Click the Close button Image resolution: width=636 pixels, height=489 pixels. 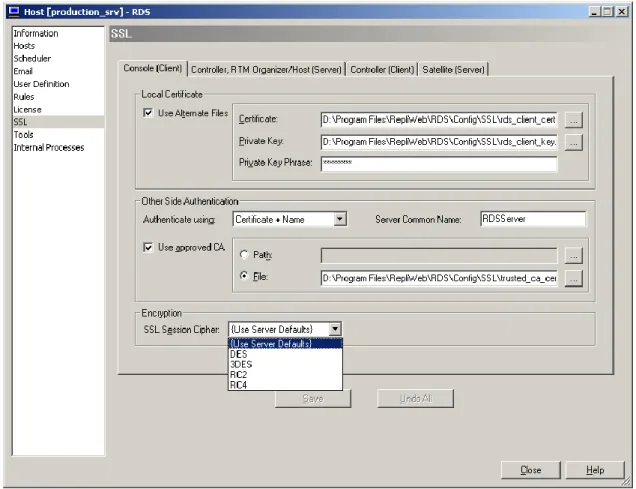tap(531, 470)
